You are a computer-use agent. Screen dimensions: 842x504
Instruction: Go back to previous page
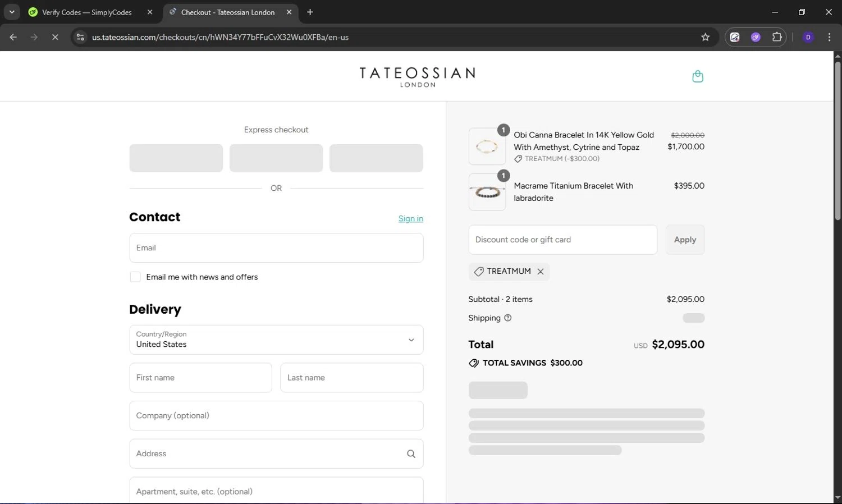pos(13,37)
